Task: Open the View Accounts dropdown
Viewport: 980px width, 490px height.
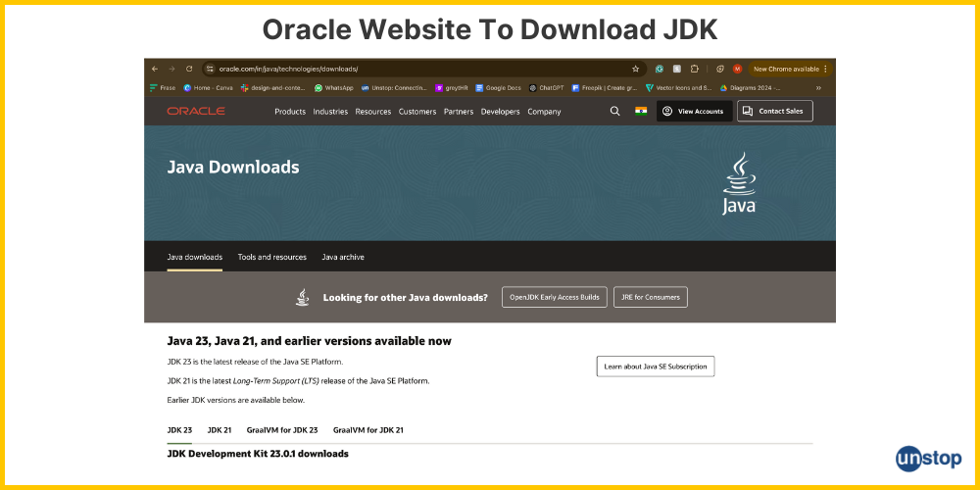Action: pyautogui.click(x=694, y=111)
